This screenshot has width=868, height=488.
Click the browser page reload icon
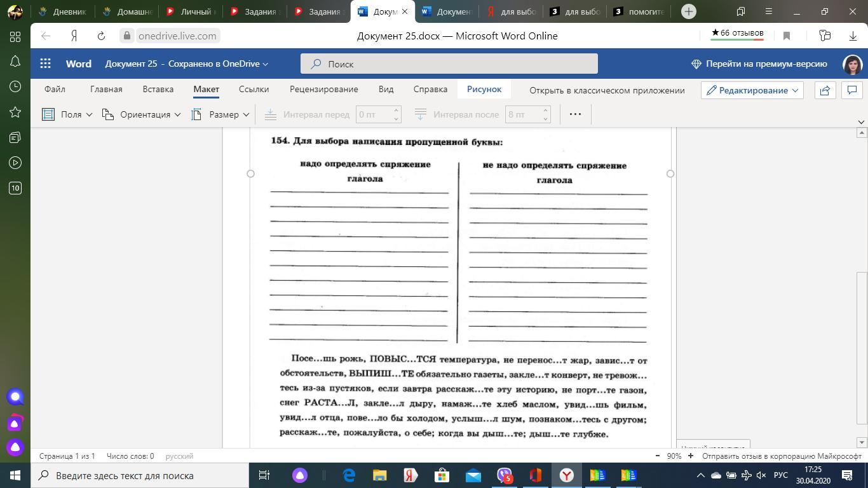point(101,36)
